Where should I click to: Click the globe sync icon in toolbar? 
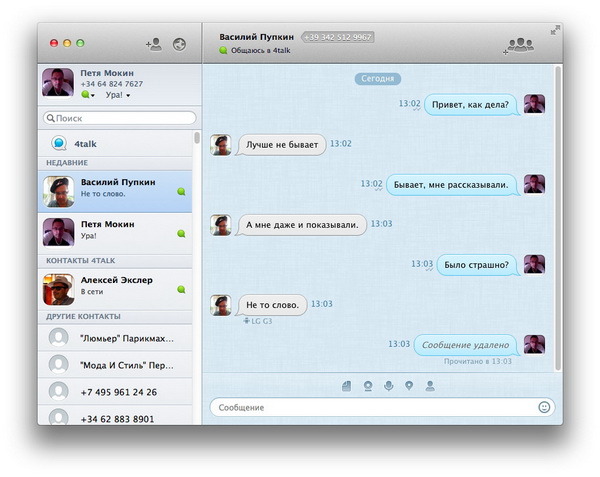[x=180, y=44]
